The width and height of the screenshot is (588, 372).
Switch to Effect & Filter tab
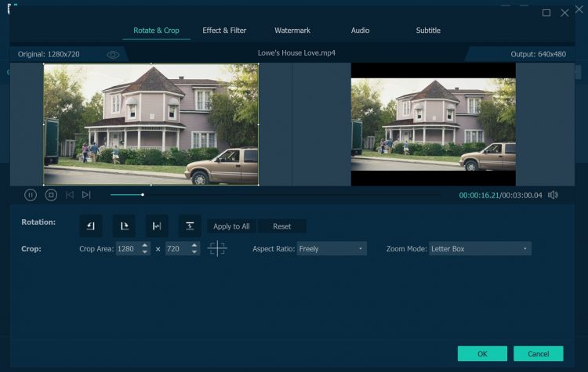(x=224, y=31)
